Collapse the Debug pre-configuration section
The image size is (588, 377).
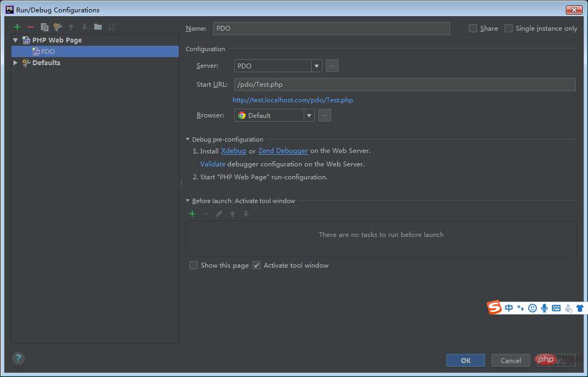(188, 139)
